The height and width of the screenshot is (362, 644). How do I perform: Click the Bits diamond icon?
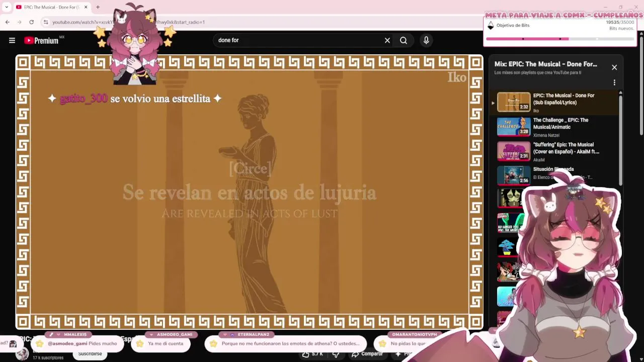coord(491,26)
